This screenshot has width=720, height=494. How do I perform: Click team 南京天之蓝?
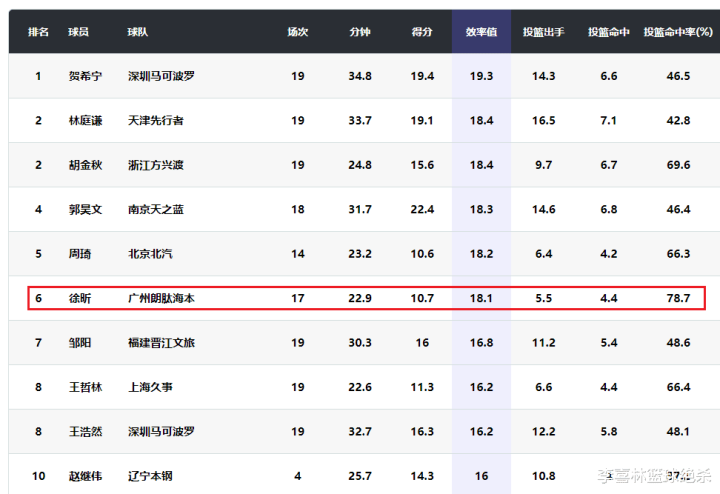(156, 210)
